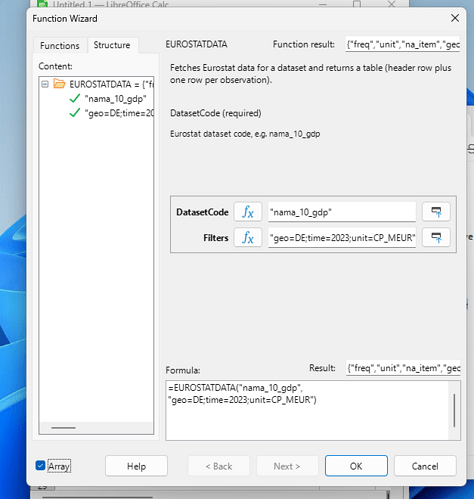Collapse the EUROSTATDATA tree node
This screenshot has width=474, height=499.
(45, 84)
